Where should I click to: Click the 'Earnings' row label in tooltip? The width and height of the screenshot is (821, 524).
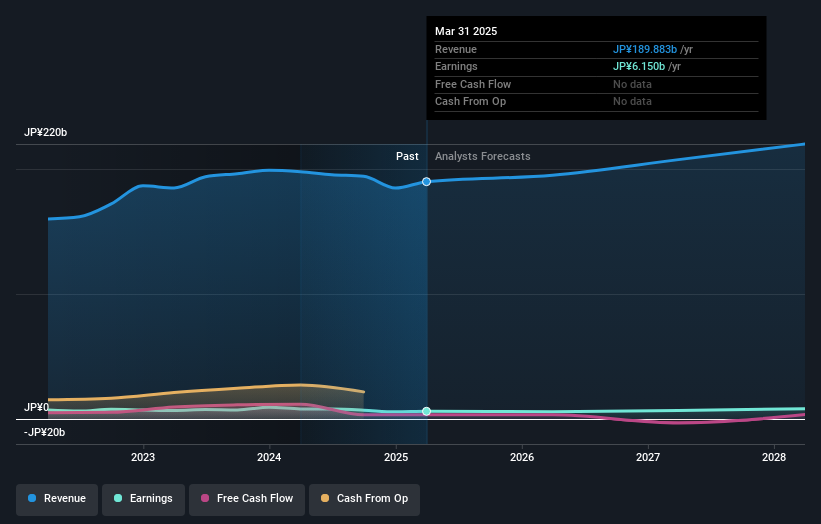pyautogui.click(x=456, y=66)
